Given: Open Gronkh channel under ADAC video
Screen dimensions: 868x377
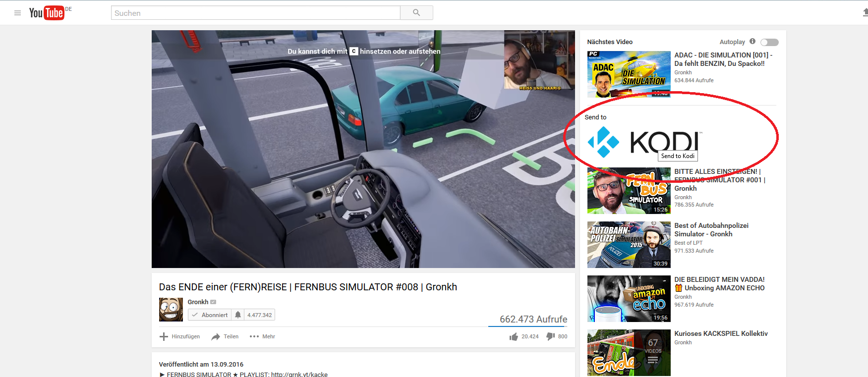Looking at the screenshot, I should (x=683, y=72).
